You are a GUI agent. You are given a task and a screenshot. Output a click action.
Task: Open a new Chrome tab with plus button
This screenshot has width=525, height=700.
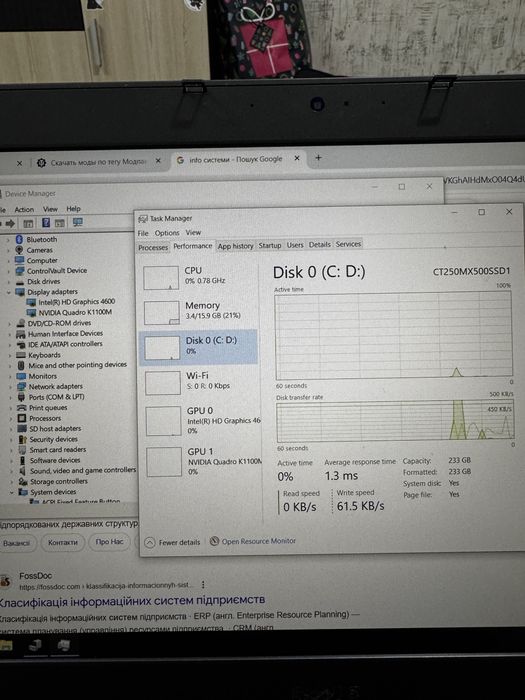(x=318, y=158)
